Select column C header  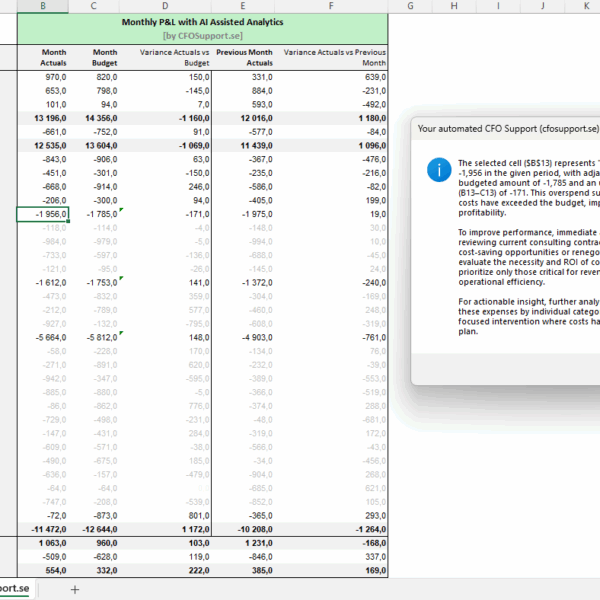[94, 6]
